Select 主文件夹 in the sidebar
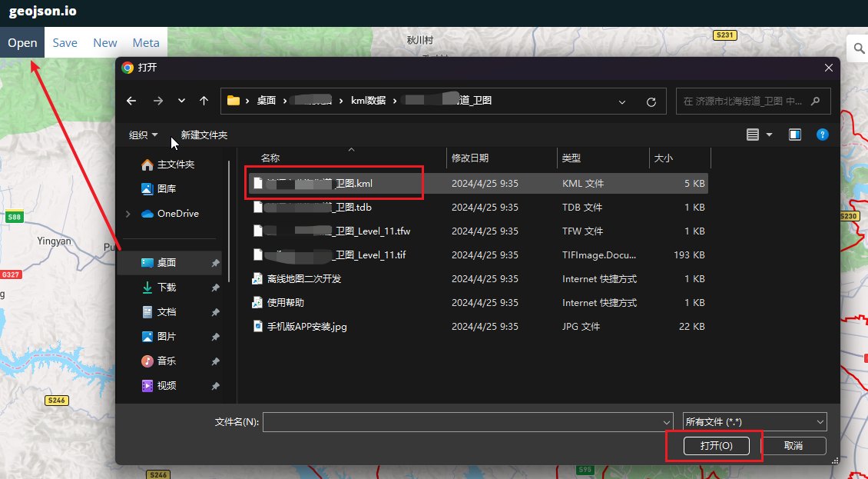This screenshot has width=868, height=479. click(x=170, y=165)
